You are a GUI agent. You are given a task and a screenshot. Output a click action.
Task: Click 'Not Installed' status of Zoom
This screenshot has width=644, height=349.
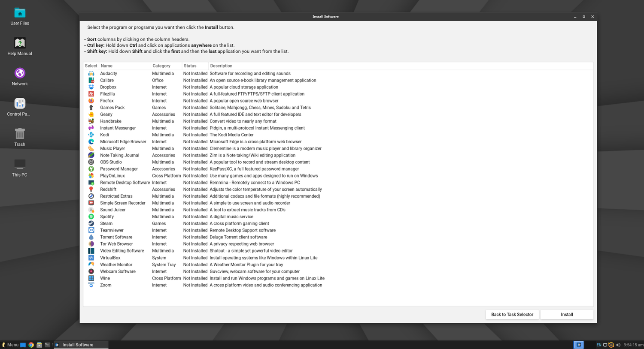coord(195,285)
